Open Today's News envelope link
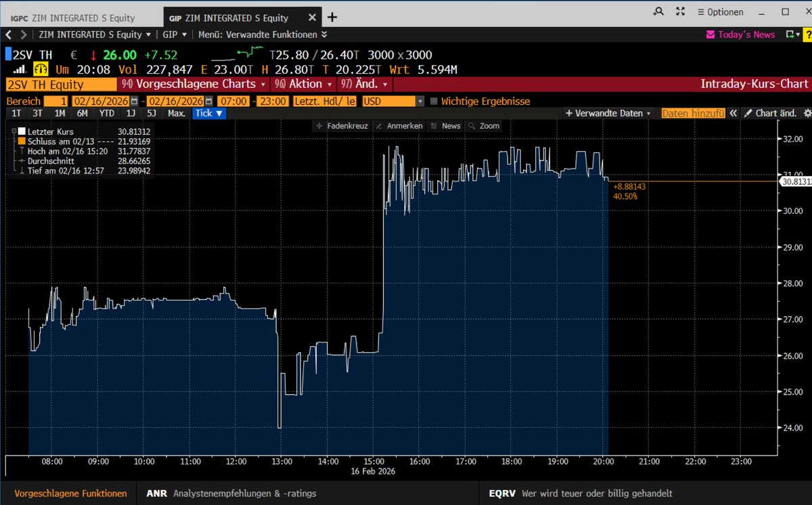This screenshot has height=505, width=812. [741, 35]
